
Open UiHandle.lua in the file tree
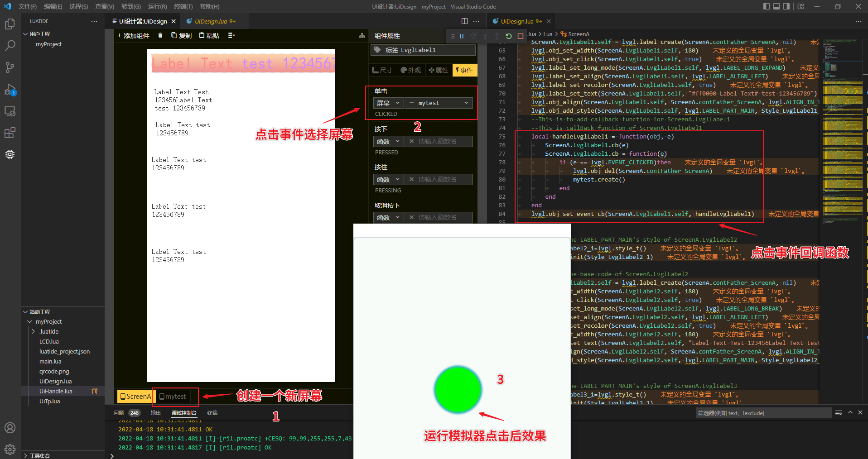tap(56, 392)
